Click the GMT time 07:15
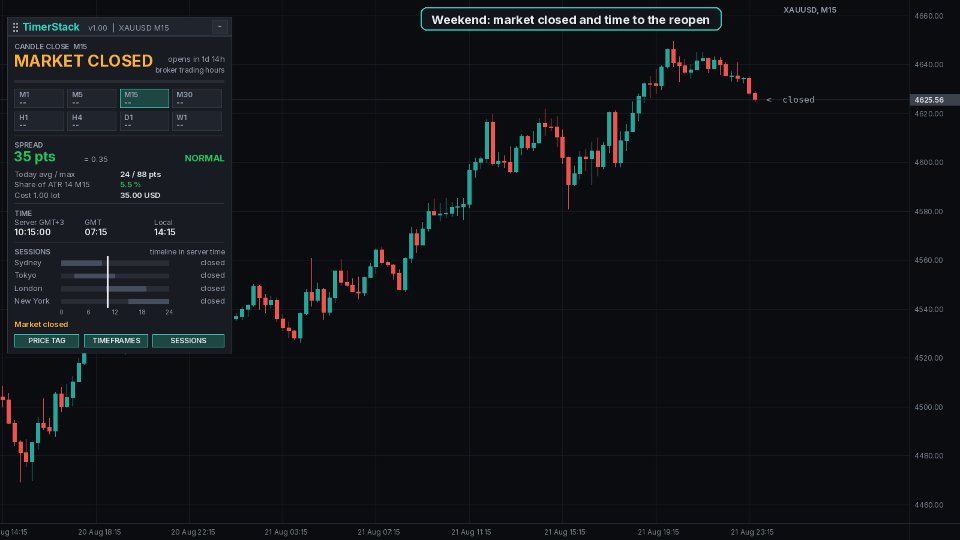The width and height of the screenshot is (960, 540). tap(96, 233)
